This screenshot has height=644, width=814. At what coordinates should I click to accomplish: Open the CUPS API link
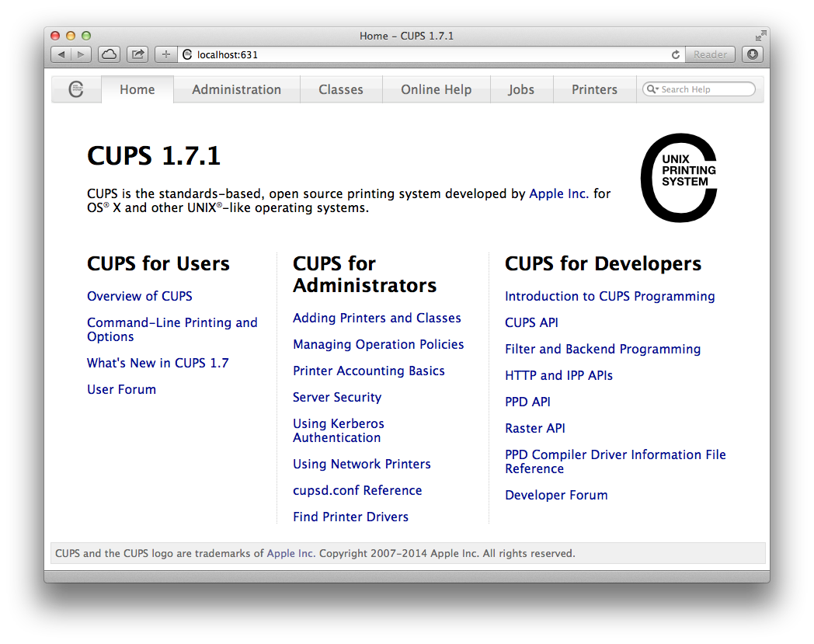tap(531, 322)
